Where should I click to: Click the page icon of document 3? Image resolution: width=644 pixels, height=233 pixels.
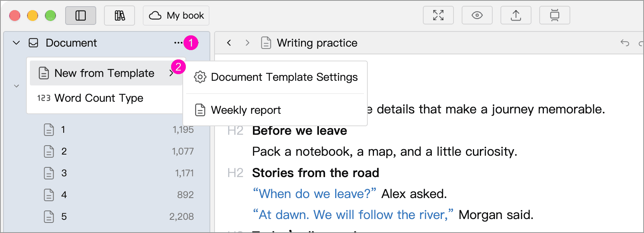point(49,173)
